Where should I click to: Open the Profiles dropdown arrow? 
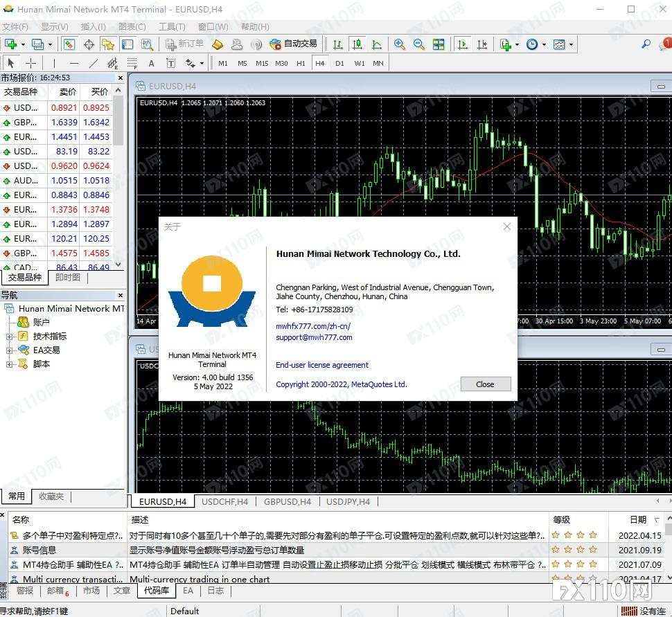point(50,44)
